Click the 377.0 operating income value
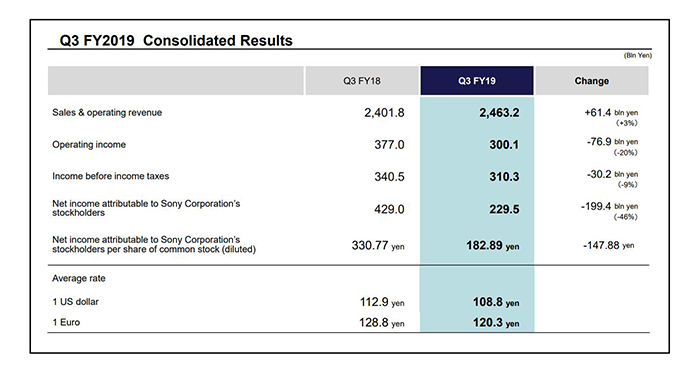 click(x=389, y=145)
